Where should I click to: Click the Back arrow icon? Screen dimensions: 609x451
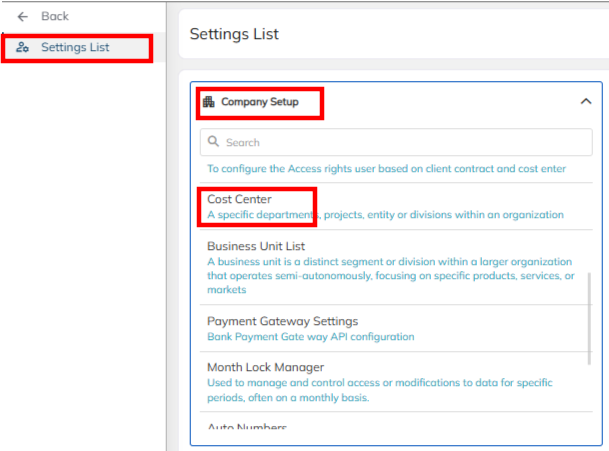coord(23,17)
